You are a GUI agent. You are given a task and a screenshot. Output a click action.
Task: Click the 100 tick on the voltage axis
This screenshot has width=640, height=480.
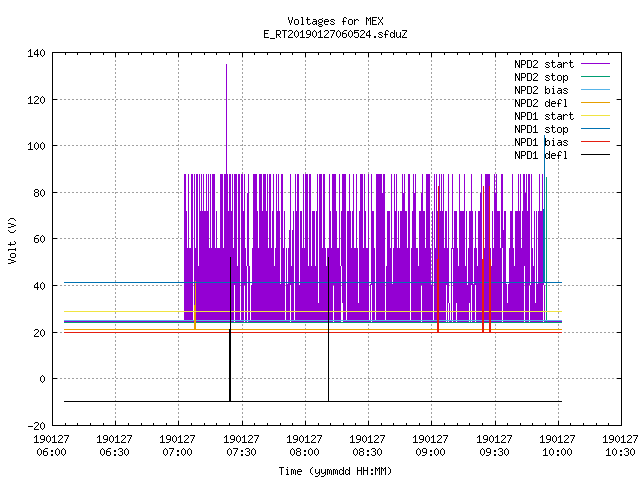(x=36, y=146)
